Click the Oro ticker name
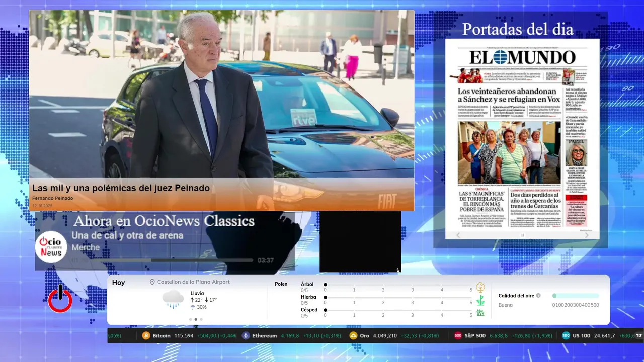 point(364,336)
